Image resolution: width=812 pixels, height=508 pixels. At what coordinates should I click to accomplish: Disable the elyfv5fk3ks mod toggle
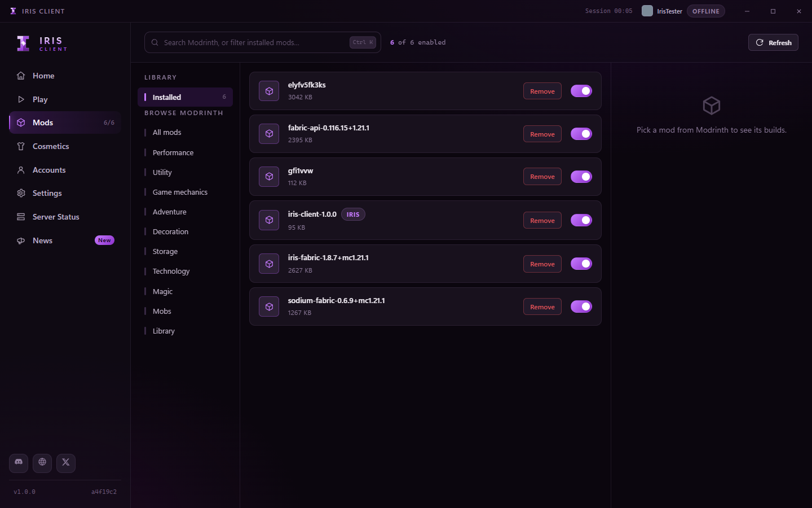point(581,91)
